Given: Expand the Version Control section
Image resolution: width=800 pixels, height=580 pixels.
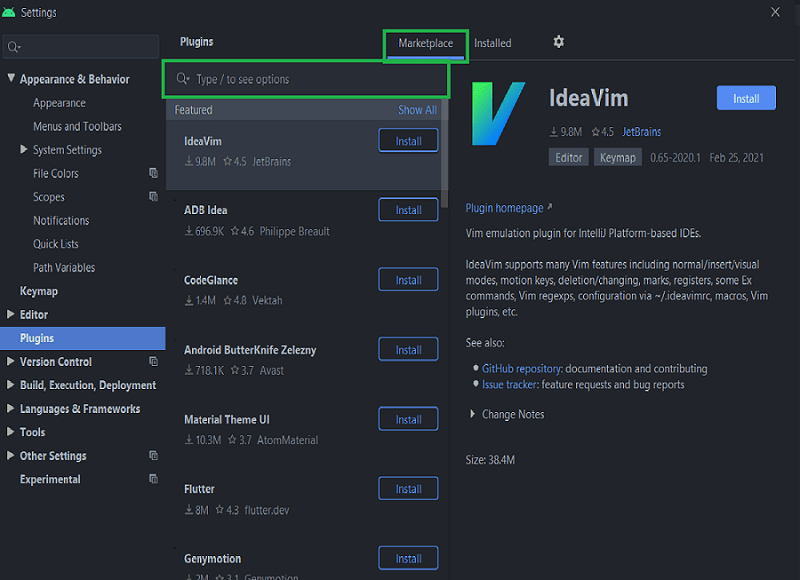Looking at the screenshot, I should pos(10,361).
